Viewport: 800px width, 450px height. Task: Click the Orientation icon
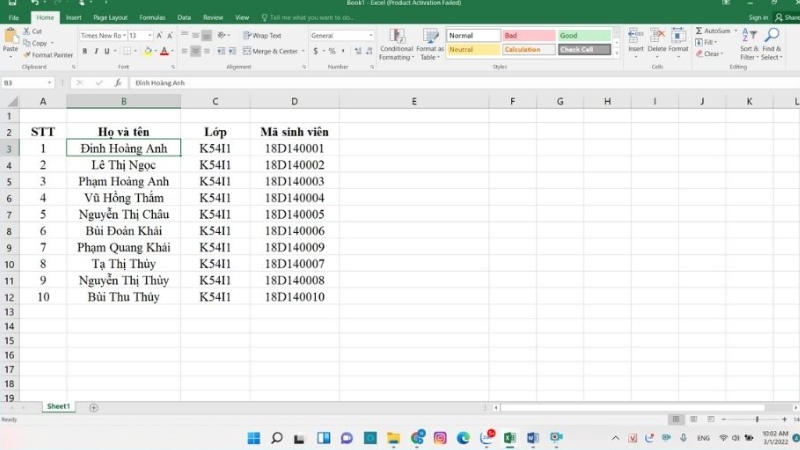pyautogui.click(x=221, y=35)
